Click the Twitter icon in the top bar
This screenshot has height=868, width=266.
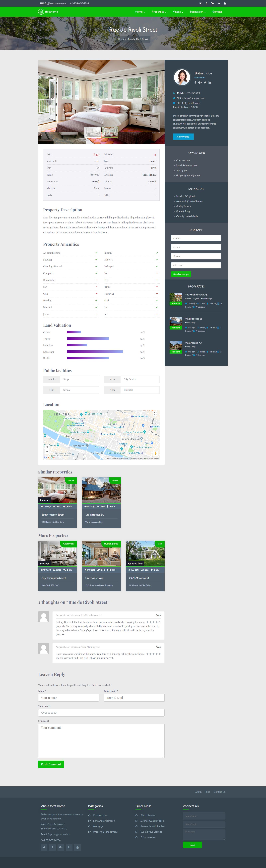[x=200, y=3]
